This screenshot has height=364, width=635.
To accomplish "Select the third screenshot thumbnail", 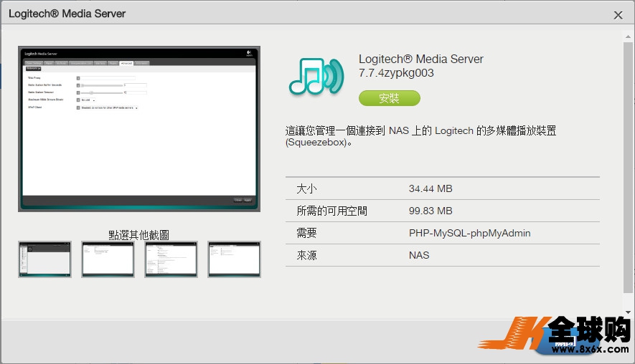I will coord(171,259).
